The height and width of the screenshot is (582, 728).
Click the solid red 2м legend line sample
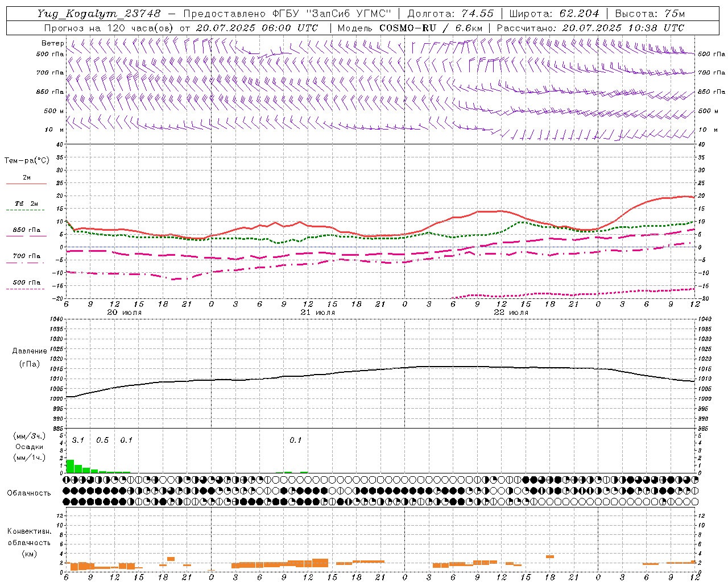pyautogui.click(x=26, y=184)
